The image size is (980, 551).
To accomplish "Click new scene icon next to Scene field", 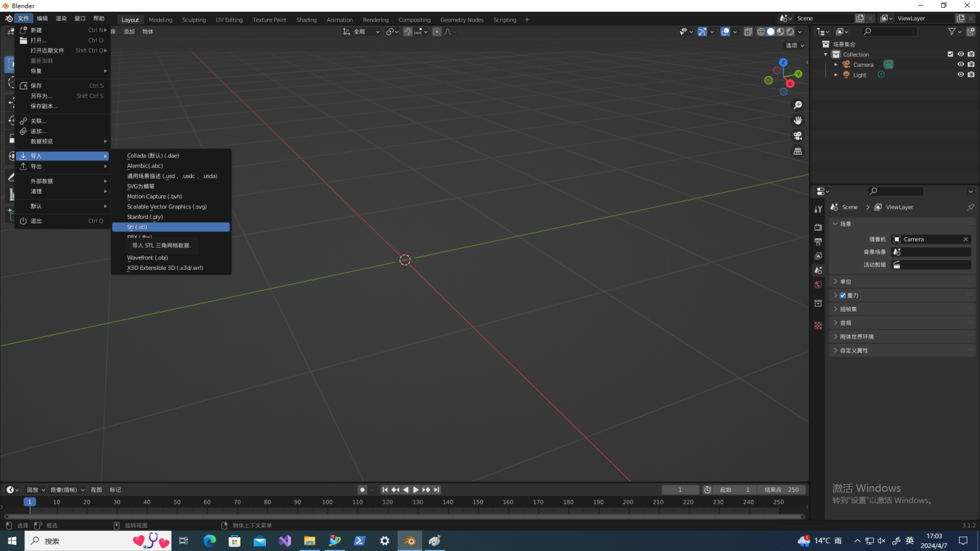I will 860,18.
